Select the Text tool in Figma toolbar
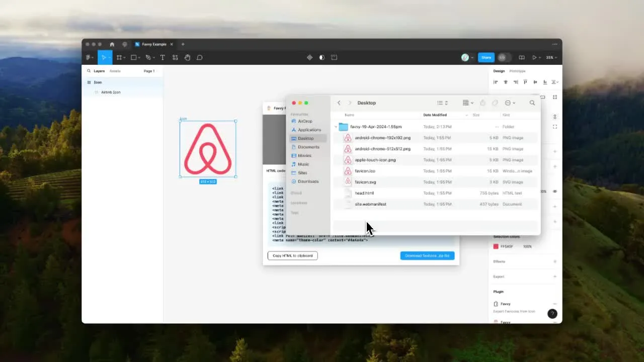 (x=163, y=58)
